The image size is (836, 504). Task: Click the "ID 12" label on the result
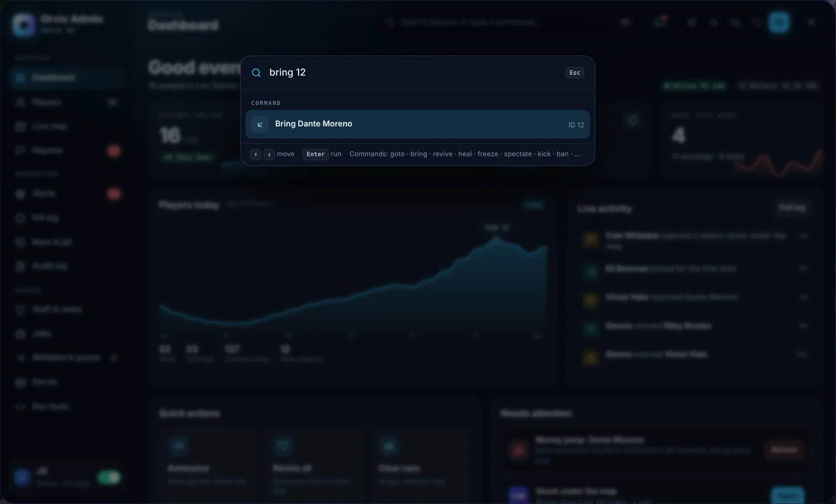pyautogui.click(x=576, y=124)
